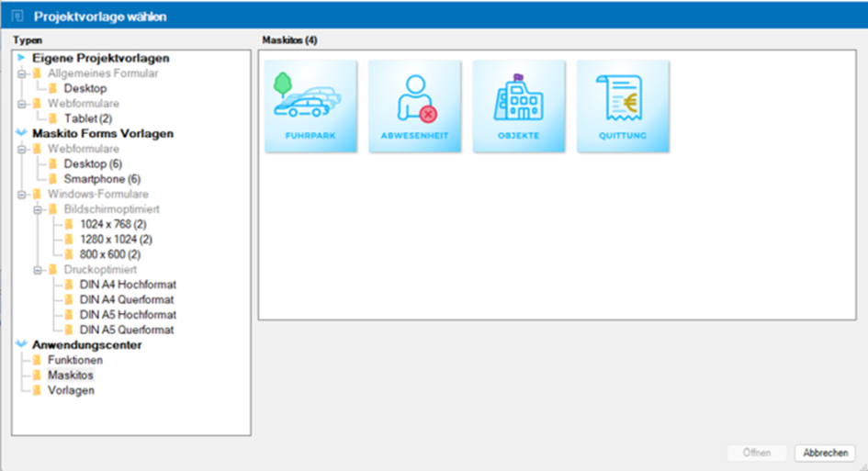Pick the Quittung receipt template

pos(623,106)
